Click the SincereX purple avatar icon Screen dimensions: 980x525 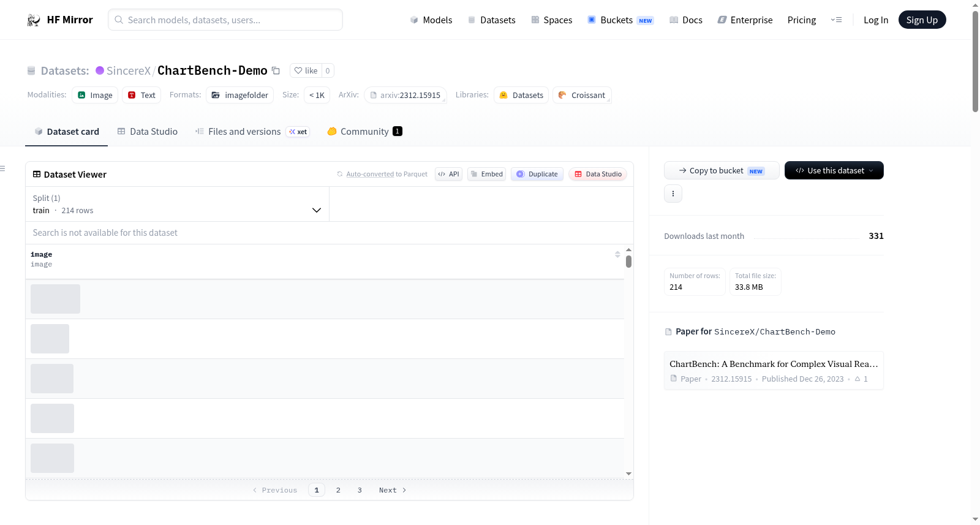pos(100,70)
